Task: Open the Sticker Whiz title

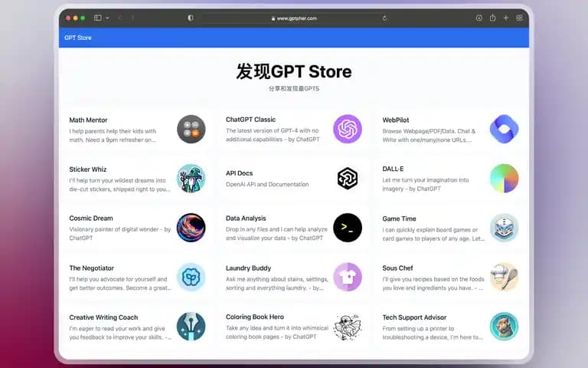Action: click(x=88, y=169)
